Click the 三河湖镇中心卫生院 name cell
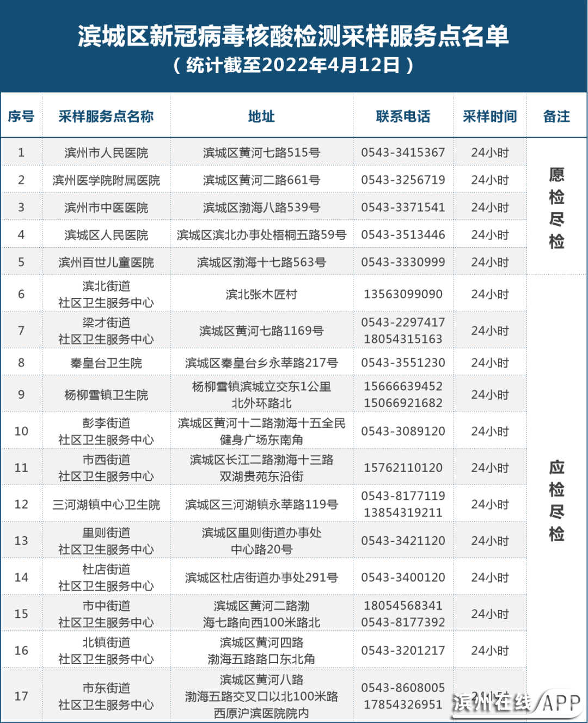This screenshot has height=723, width=588. click(106, 504)
